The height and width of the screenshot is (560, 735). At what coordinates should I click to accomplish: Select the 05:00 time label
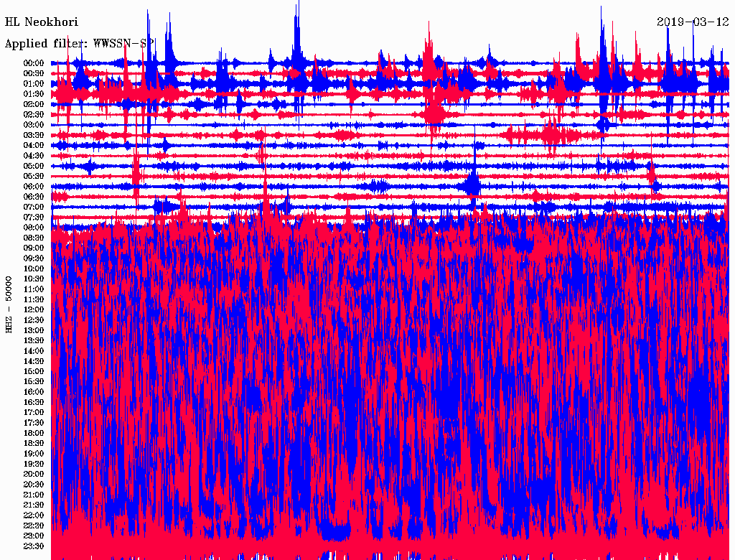[x=34, y=166]
